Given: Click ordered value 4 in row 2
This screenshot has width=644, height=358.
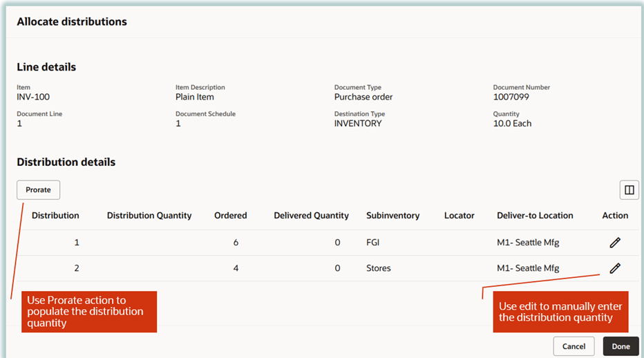Looking at the screenshot, I should pos(236,268).
